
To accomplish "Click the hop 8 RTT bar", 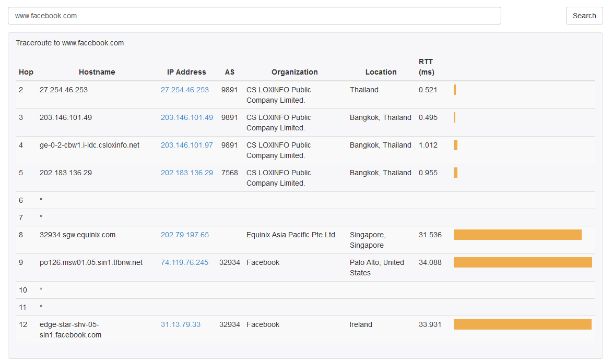I will [517, 235].
